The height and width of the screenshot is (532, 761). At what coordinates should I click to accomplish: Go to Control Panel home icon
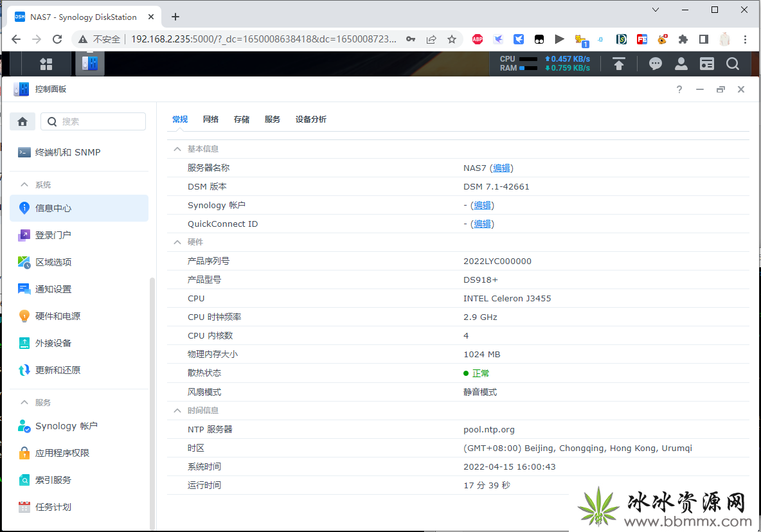pos(22,121)
